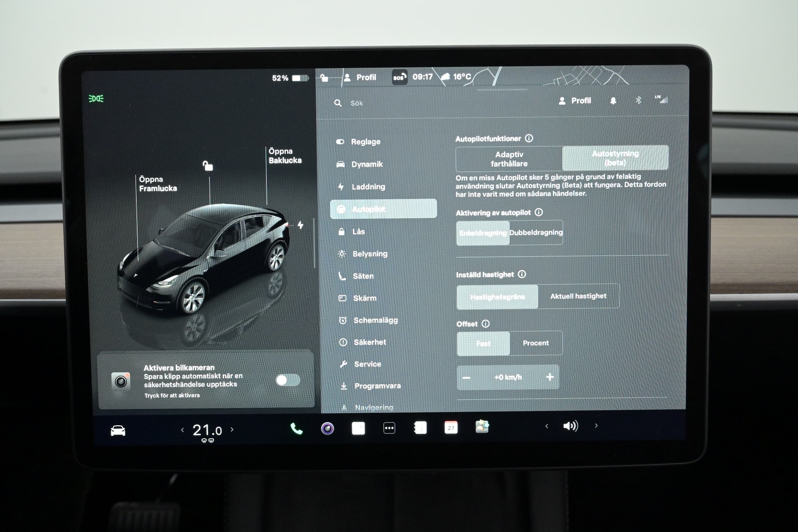Open Profil in top status bar

360,77
